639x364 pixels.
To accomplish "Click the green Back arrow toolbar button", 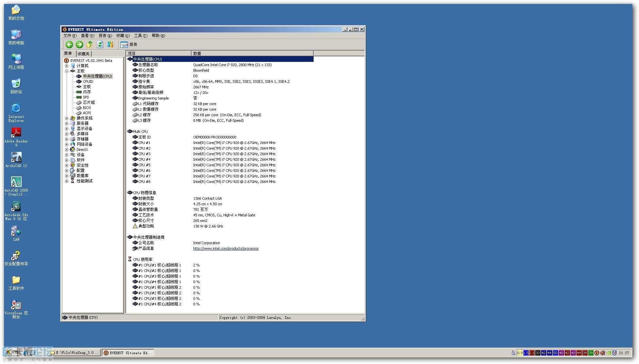I will (69, 45).
